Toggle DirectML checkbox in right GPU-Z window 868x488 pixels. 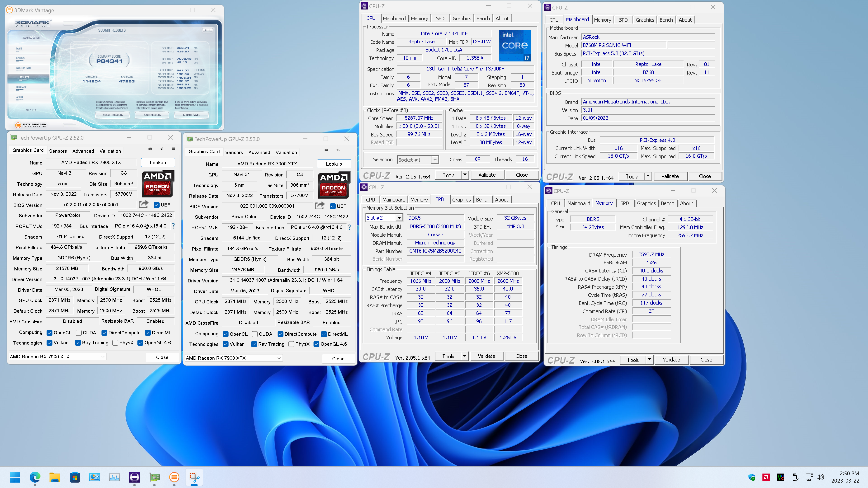click(324, 334)
